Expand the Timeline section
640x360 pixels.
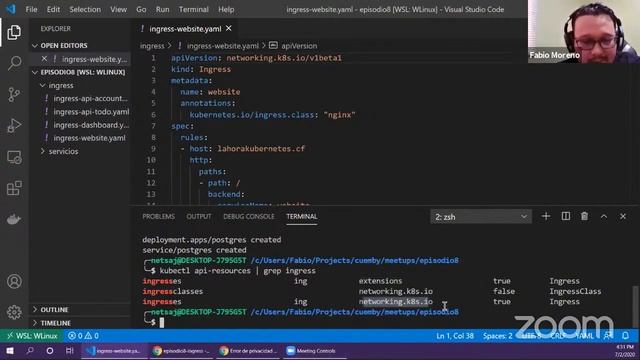56,323
